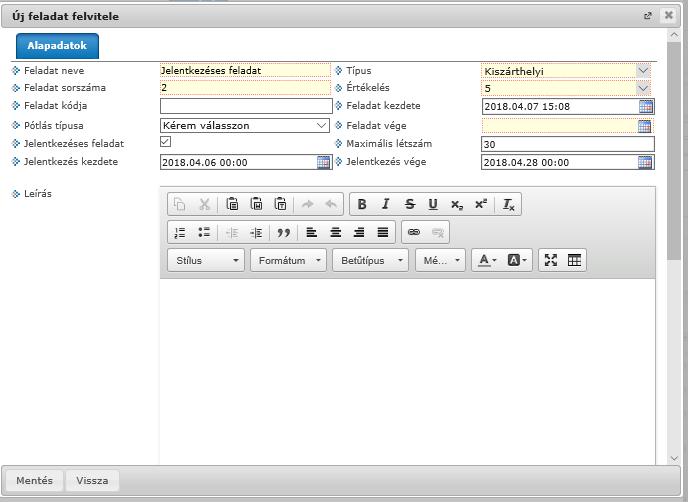This screenshot has height=502, width=688.
Task: Click Paste as plain text icon
Action: coord(280,204)
